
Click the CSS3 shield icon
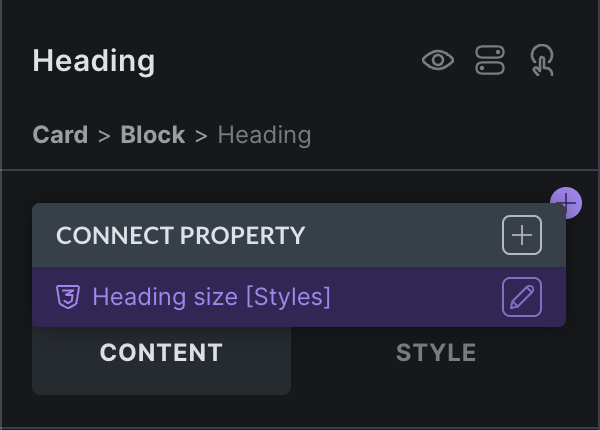tap(69, 297)
